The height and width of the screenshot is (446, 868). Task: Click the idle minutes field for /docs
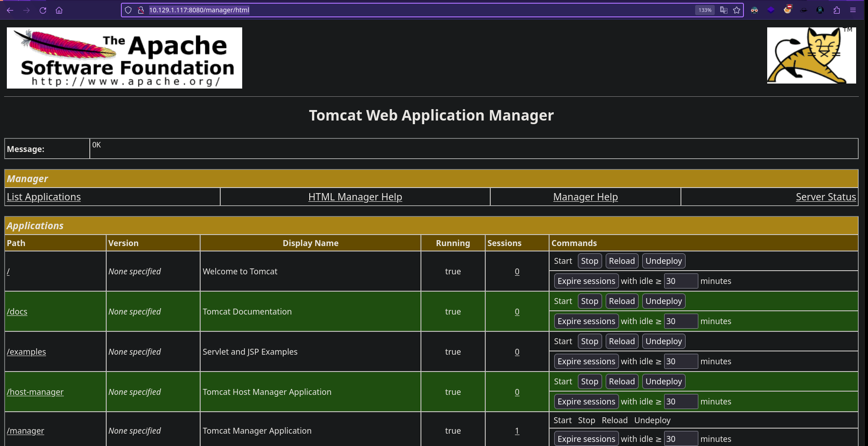coord(681,321)
